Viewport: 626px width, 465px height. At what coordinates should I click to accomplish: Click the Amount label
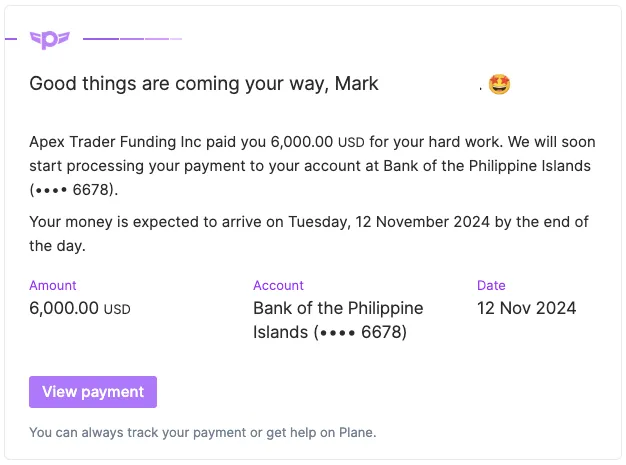tap(53, 285)
